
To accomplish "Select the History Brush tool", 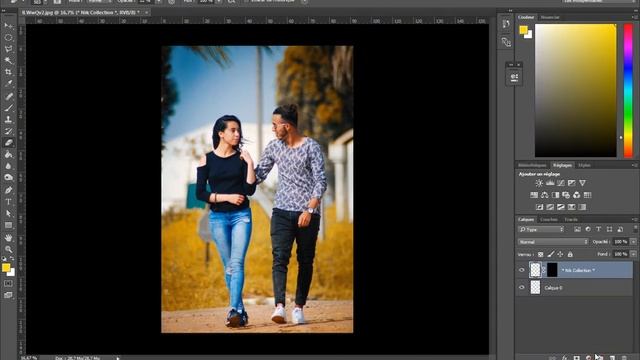I will tap(8, 131).
